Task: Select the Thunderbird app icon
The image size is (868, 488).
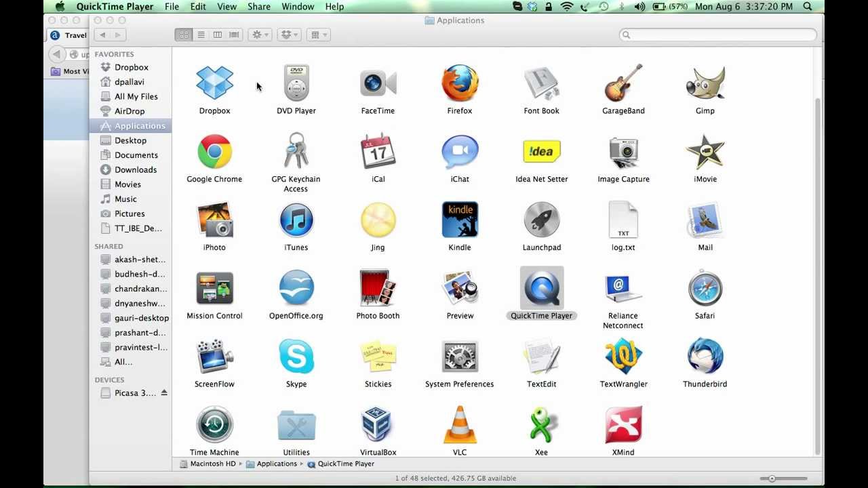Action: 705,357
